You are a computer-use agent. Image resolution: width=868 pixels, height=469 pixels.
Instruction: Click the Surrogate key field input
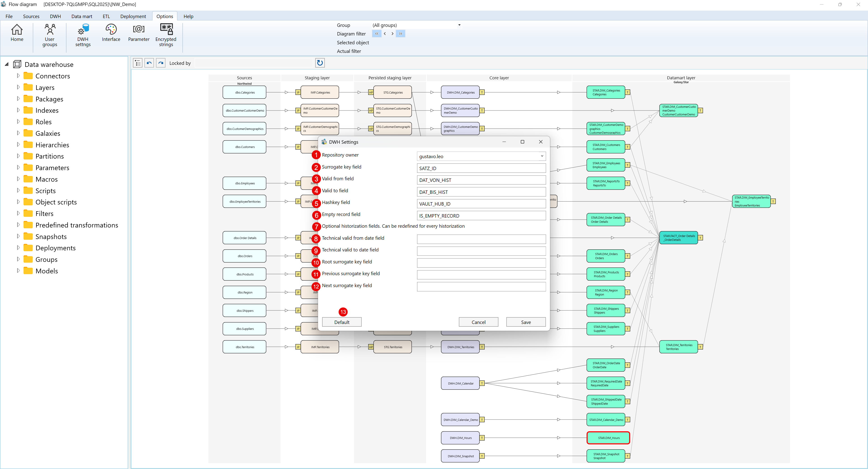point(481,168)
